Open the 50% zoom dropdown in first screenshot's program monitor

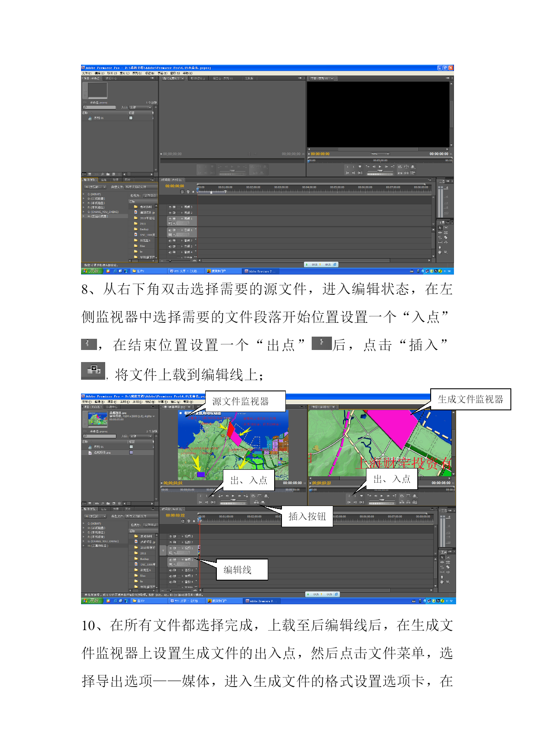tap(380, 154)
